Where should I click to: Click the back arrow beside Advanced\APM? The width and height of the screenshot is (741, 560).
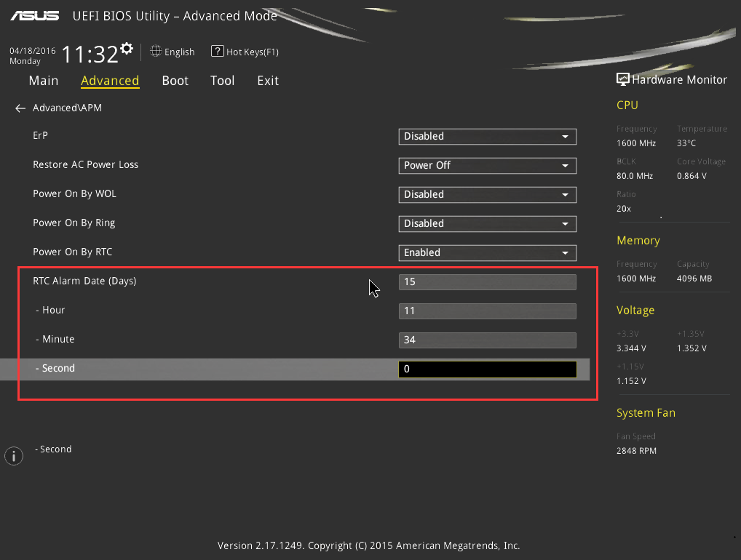20,108
